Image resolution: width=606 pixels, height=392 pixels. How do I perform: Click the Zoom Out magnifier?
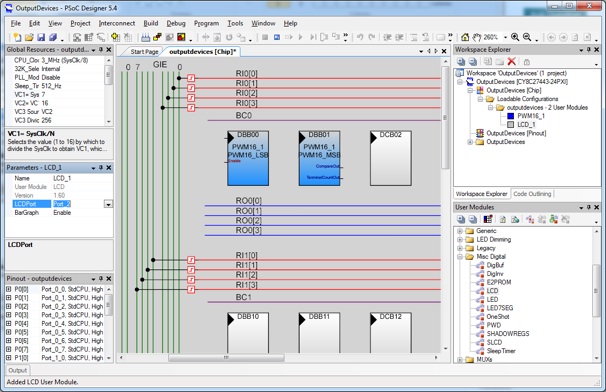[x=527, y=37]
